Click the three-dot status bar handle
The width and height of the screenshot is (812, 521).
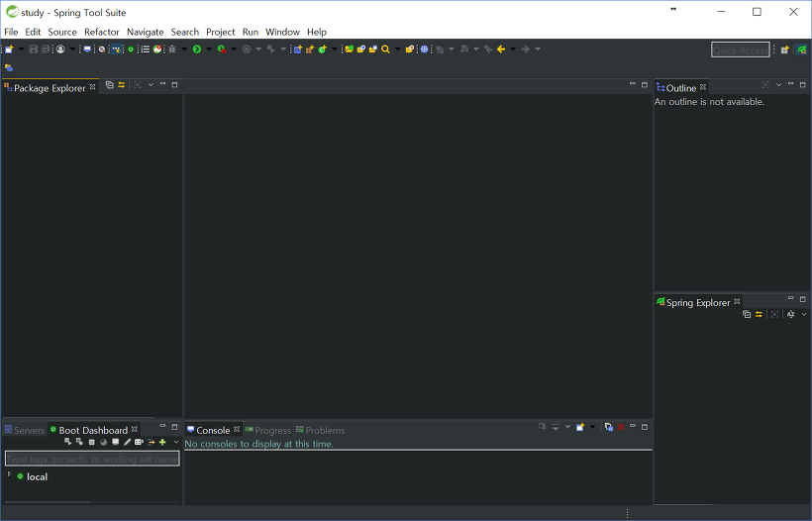[x=627, y=513]
